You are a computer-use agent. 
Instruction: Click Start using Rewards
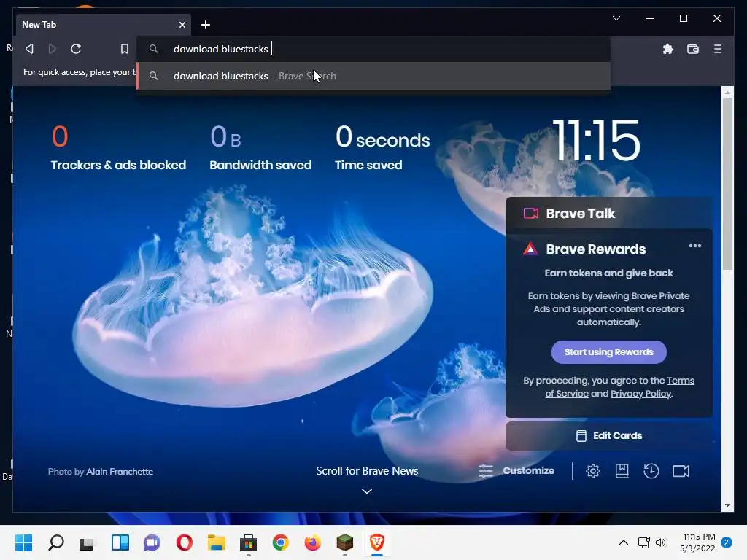609,352
